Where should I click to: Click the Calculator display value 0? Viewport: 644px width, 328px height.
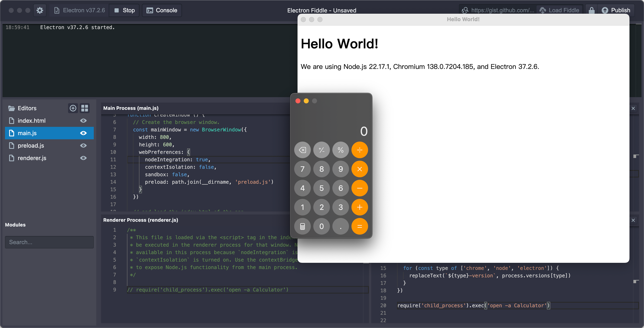364,131
